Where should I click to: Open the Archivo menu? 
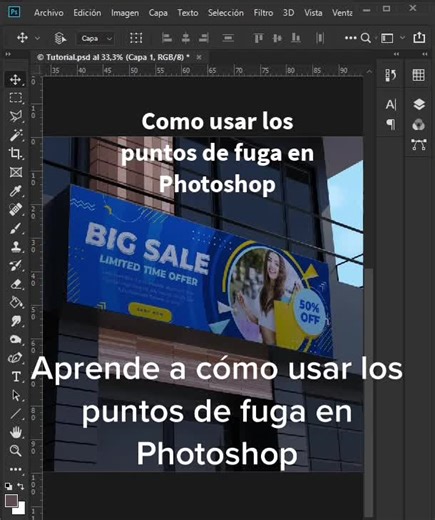coord(49,13)
